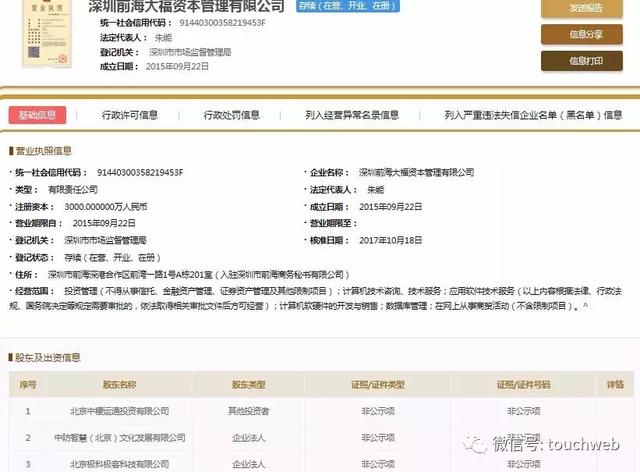The image size is (640, 472).
Task: Click 其他投资者 type in row 1
Action: click(249, 411)
